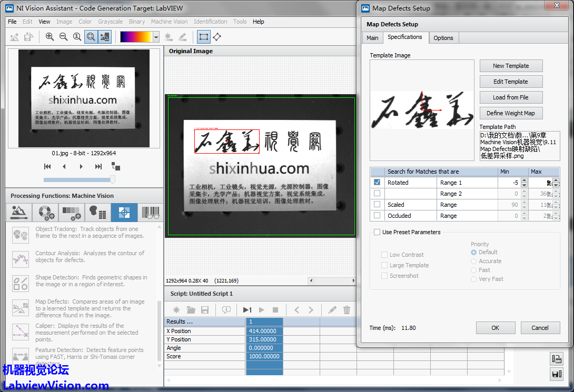Tick the Use Preset Parameters checkbox

[377, 232]
